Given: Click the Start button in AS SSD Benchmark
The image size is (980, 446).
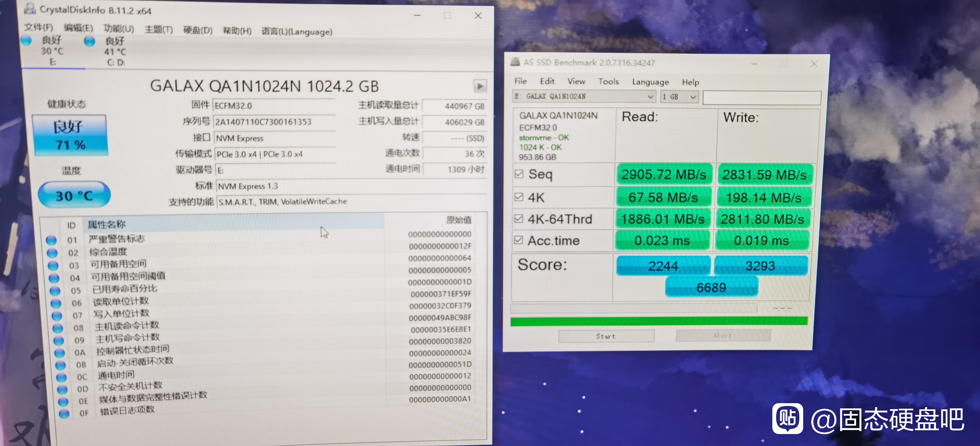Looking at the screenshot, I should [606, 336].
